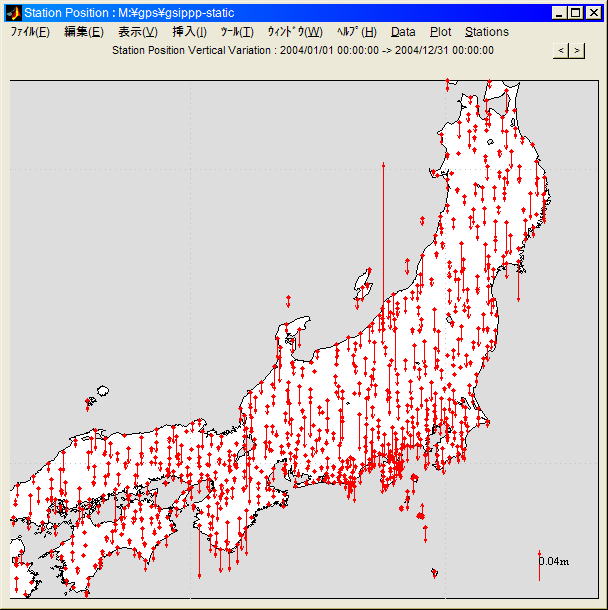Open the Stations menu

click(486, 32)
